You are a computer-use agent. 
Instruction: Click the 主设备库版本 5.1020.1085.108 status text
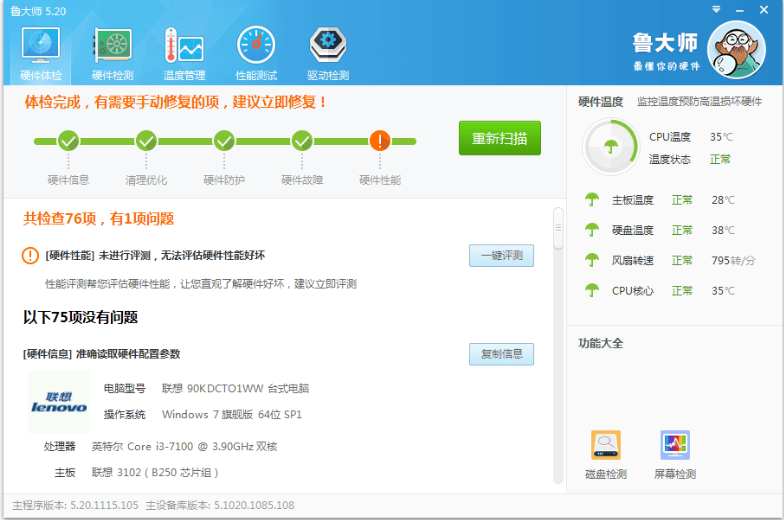(x=220, y=506)
